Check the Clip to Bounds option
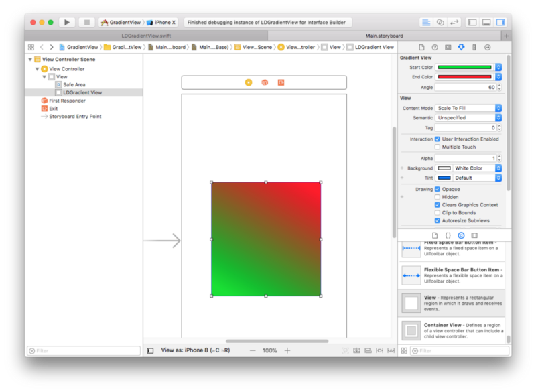The width and height of the screenshot is (536, 392). [438, 212]
